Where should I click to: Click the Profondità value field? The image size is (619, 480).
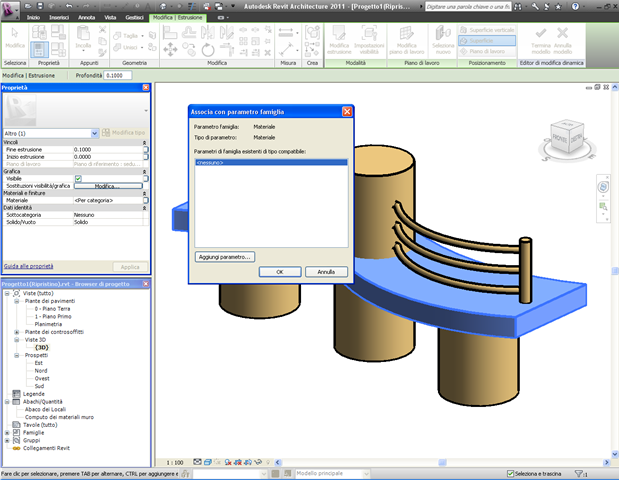point(120,75)
